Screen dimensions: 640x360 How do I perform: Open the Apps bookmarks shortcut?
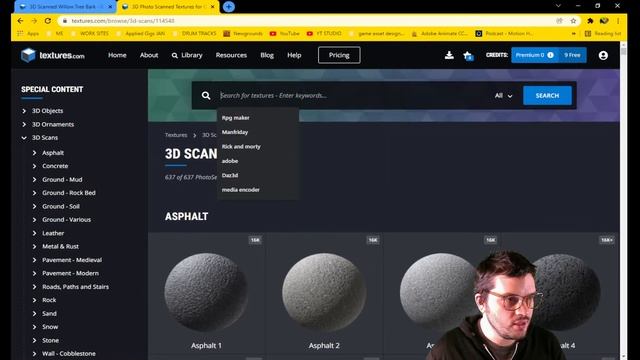tap(28, 33)
